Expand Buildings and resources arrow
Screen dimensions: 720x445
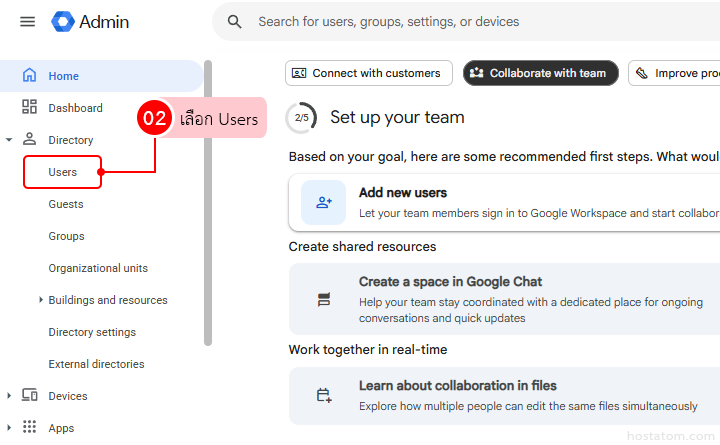(40, 300)
